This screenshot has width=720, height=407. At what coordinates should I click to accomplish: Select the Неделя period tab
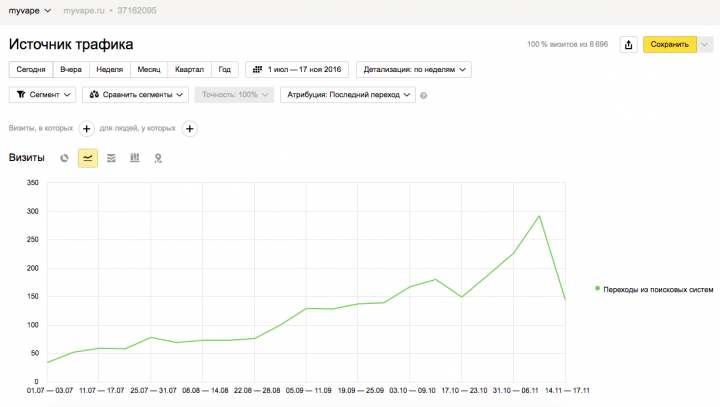pyautogui.click(x=110, y=69)
